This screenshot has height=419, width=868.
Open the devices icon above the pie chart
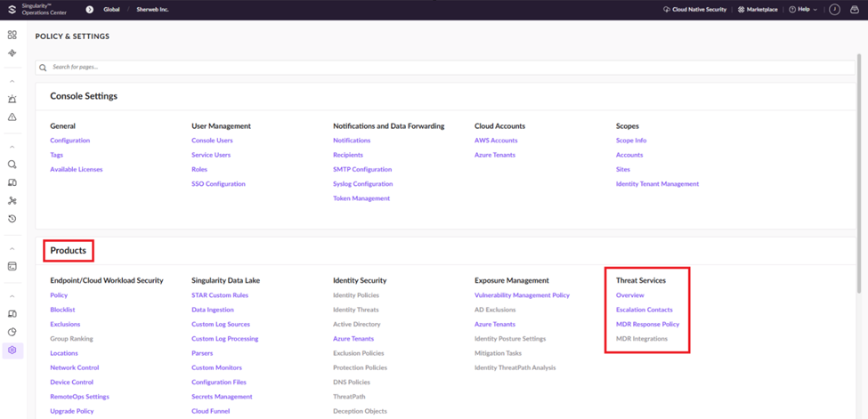12,314
